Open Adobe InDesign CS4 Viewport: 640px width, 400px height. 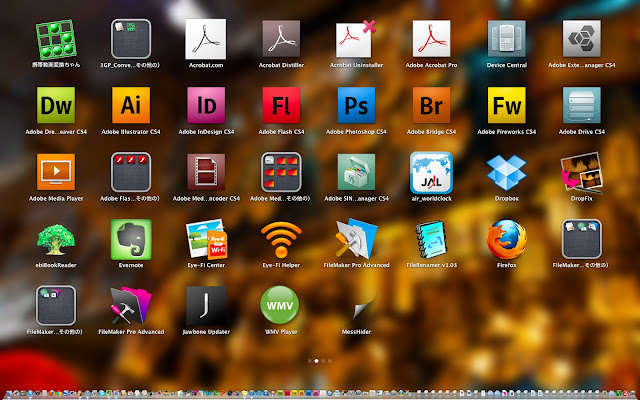pyautogui.click(x=206, y=105)
